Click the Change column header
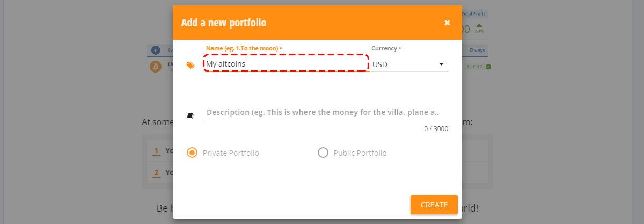The width and height of the screenshot is (644, 224). tap(477, 50)
